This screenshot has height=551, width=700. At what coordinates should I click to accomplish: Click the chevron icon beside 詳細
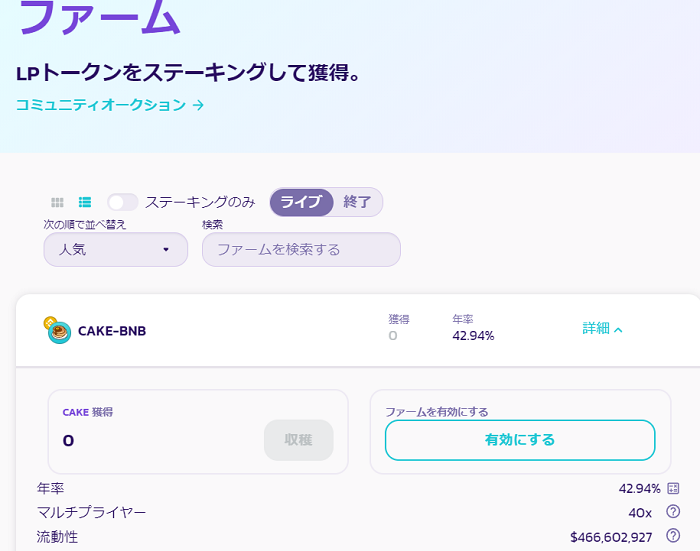(x=618, y=330)
